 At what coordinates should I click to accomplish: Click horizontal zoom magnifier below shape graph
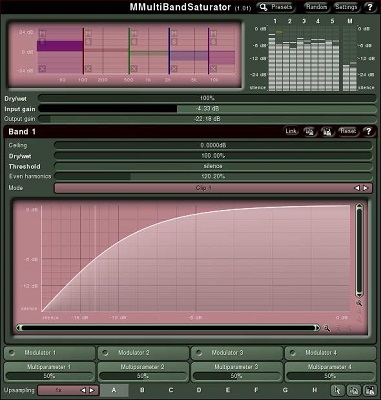point(327,328)
